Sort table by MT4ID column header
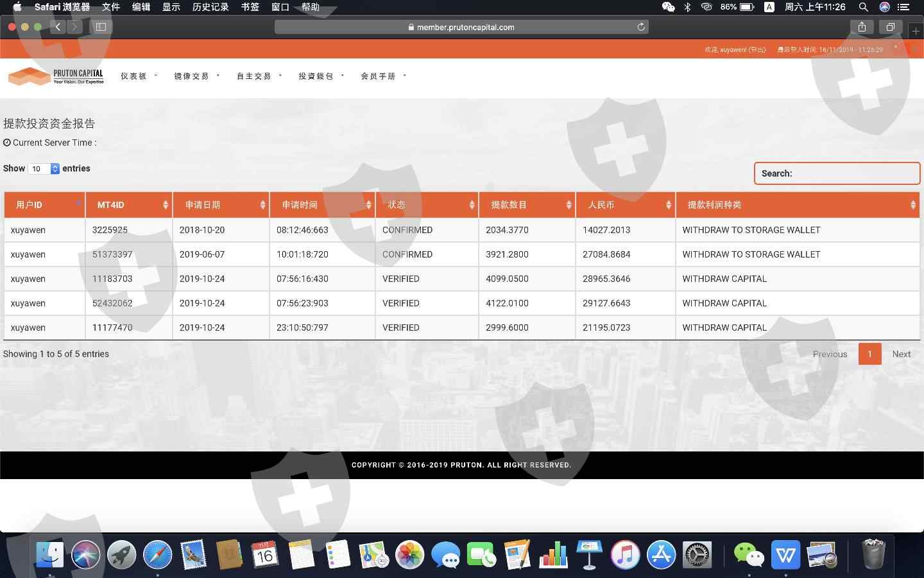This screenshot has width=924, height=578. 128,205
